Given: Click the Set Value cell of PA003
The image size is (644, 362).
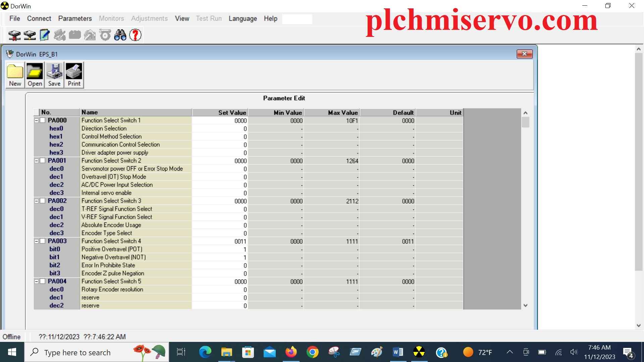Looking at the screenshot, I should pos(220,241).
